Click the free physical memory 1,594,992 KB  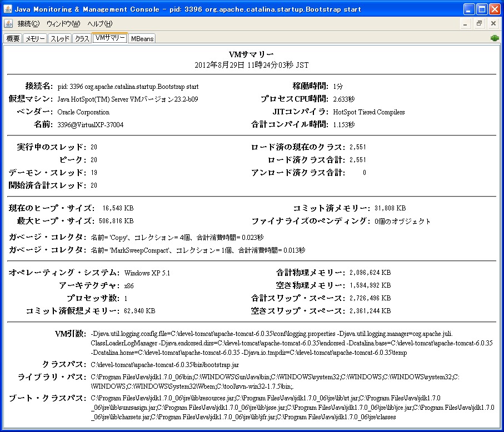tap(370, 285)
